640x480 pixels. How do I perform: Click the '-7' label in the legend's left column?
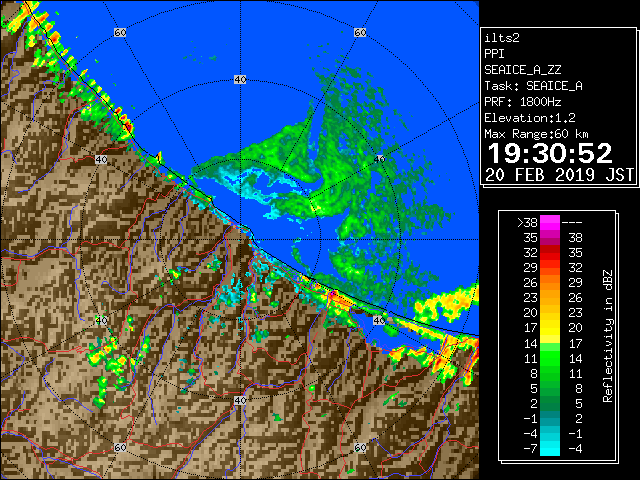coord(530,449)
